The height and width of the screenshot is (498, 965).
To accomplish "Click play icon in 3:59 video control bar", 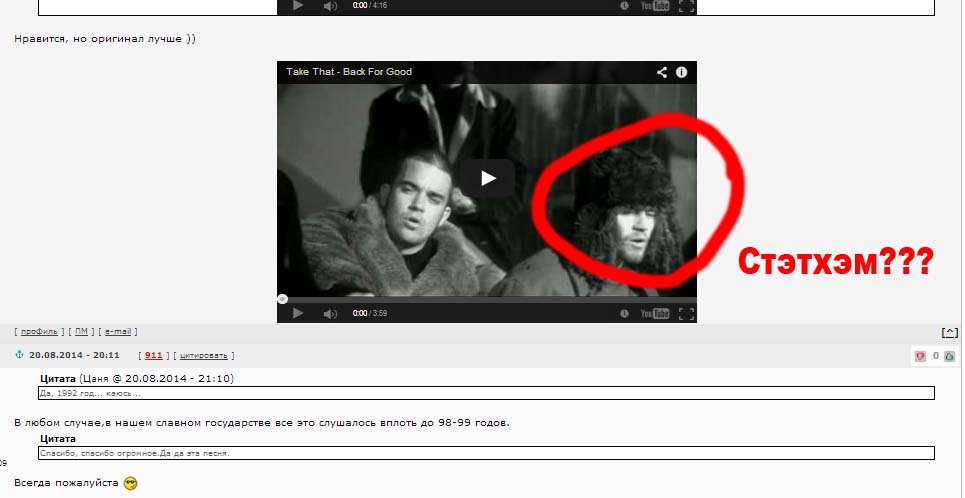I will point(298,313).
